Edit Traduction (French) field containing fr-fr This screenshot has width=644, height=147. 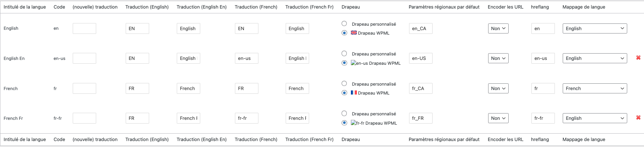[x=246, y=118]
